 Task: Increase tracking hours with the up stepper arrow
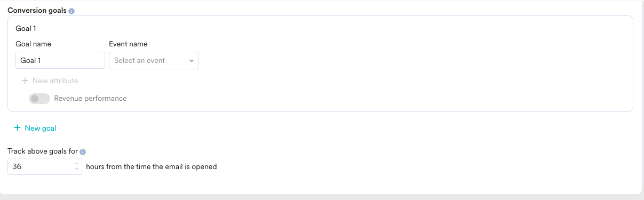[x=77, y=163]
